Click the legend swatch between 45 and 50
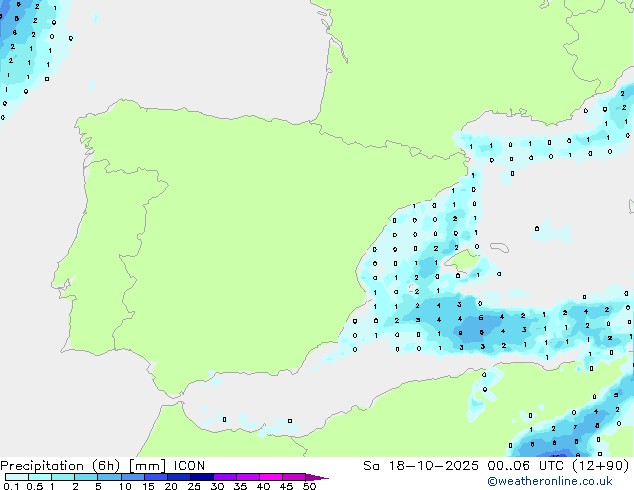This screenshot has height=490, width=634. click(294, 477)
